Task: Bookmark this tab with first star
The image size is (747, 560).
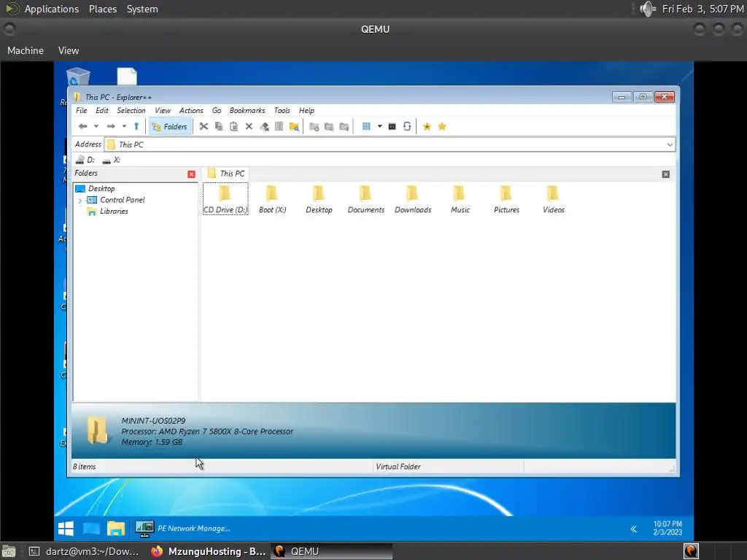Action: tap(427, 127)
